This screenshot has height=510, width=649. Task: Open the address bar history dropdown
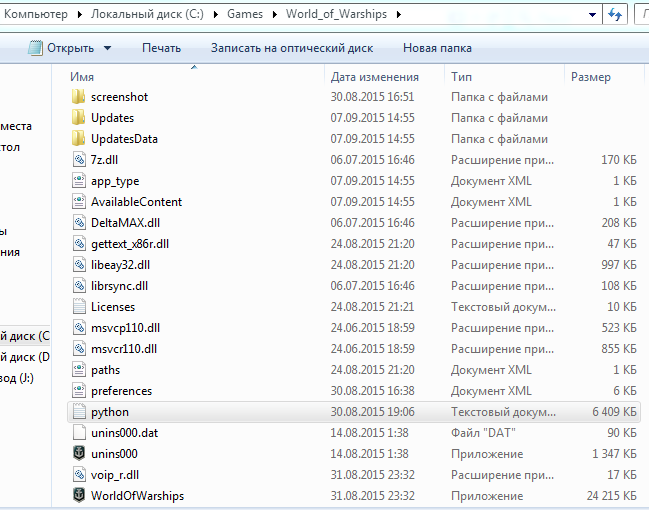pyautogui.click(x=592, y=14)
